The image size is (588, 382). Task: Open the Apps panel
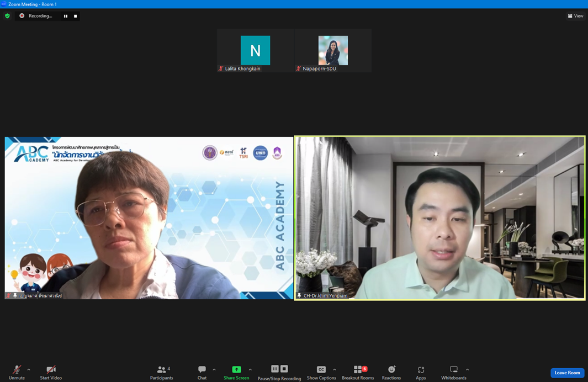point(421,372)
